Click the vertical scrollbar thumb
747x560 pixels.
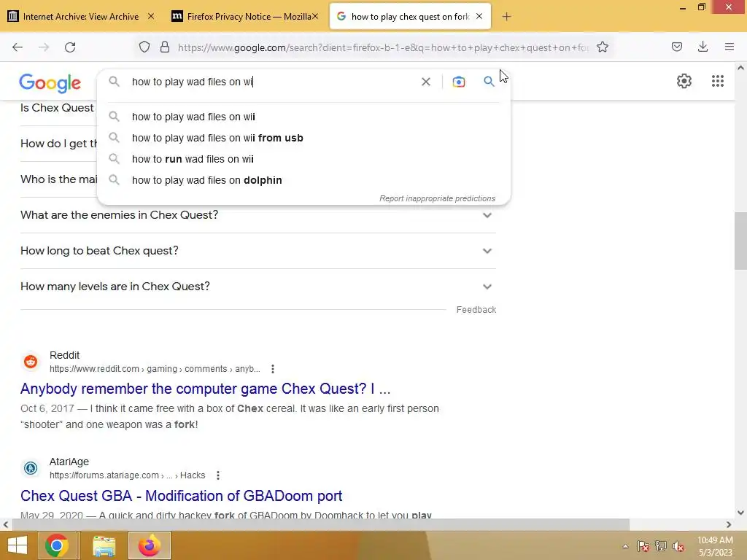740,241
